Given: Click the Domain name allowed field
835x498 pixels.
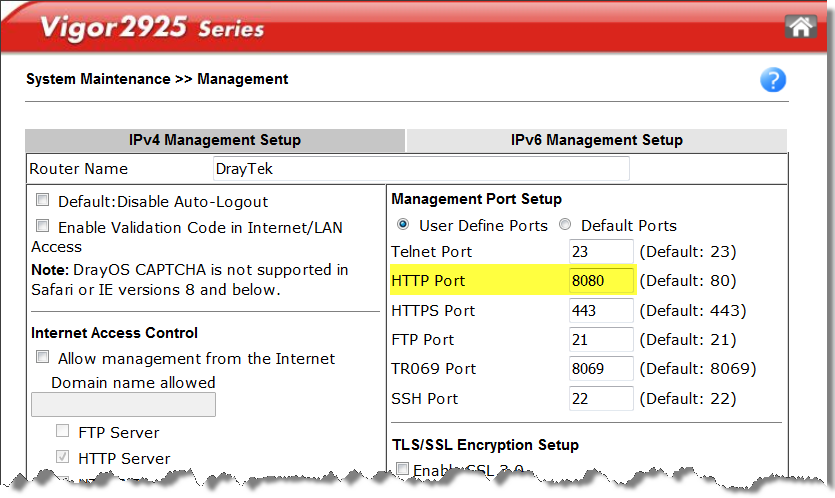Looking at the screenshot, I should tap(124, 405).
